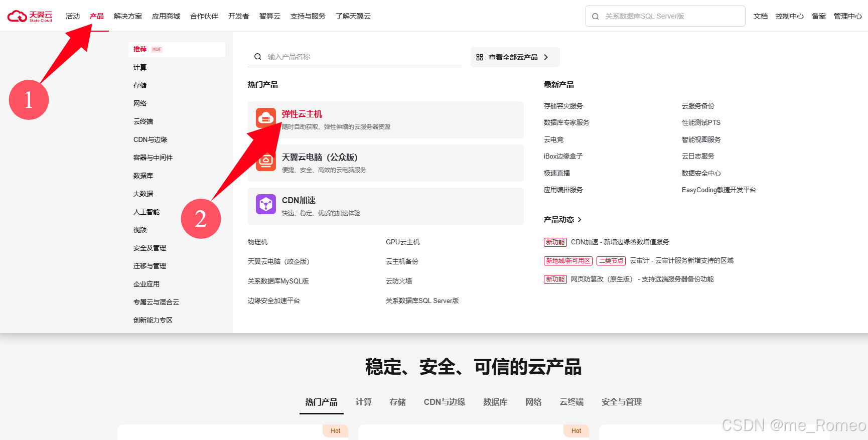Open the 解决方案 menu
This screenshot has height=440, width=868.
128,16
